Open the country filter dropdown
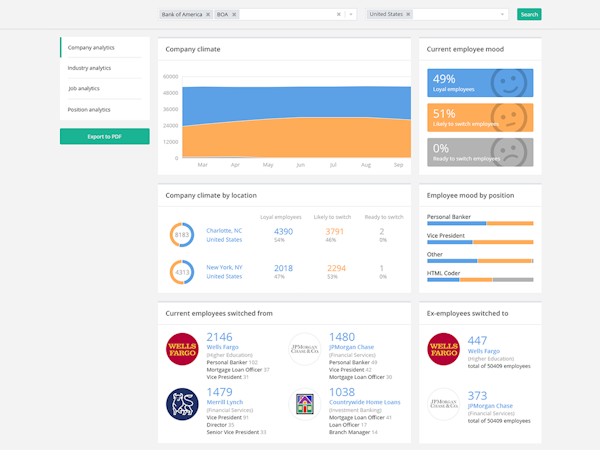600x450 pixels. point(502,15)
